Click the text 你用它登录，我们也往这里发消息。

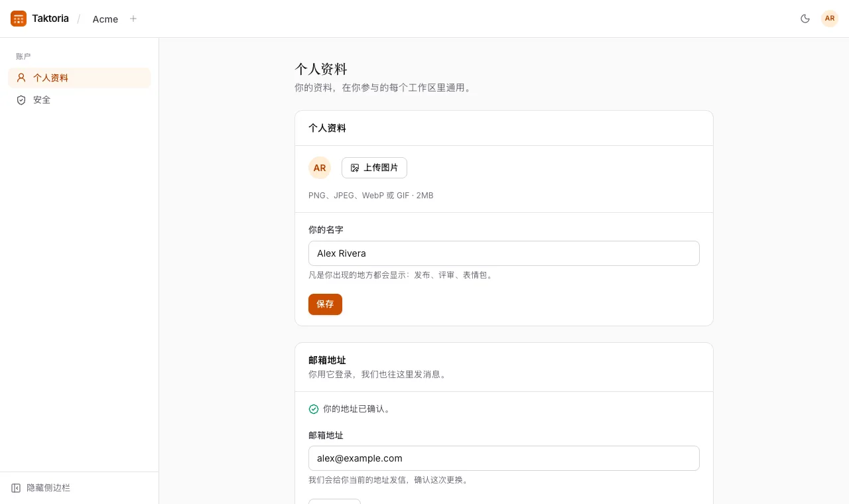point(379,375)
